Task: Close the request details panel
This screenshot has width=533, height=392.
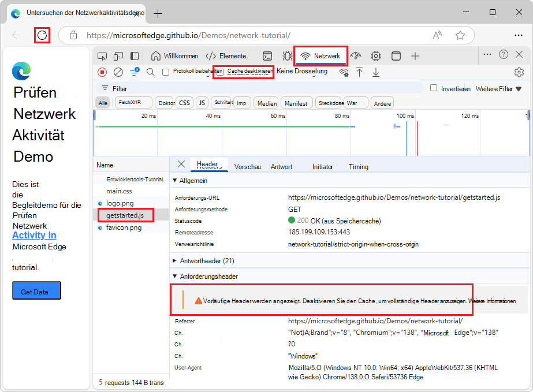Action: pos(181,164)
